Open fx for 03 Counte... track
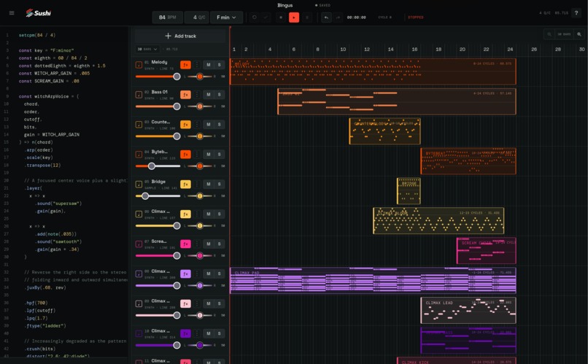 (x=185, y=125)
